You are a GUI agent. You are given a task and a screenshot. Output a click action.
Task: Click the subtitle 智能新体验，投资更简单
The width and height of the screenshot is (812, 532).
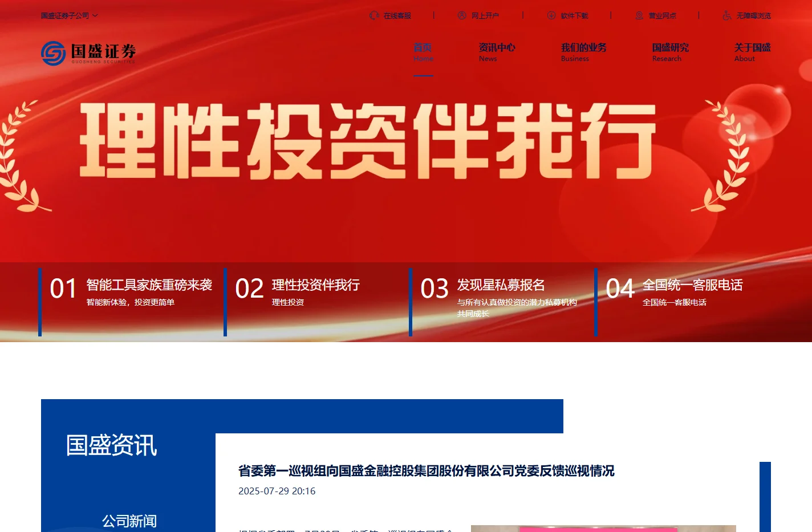(131, 302)
